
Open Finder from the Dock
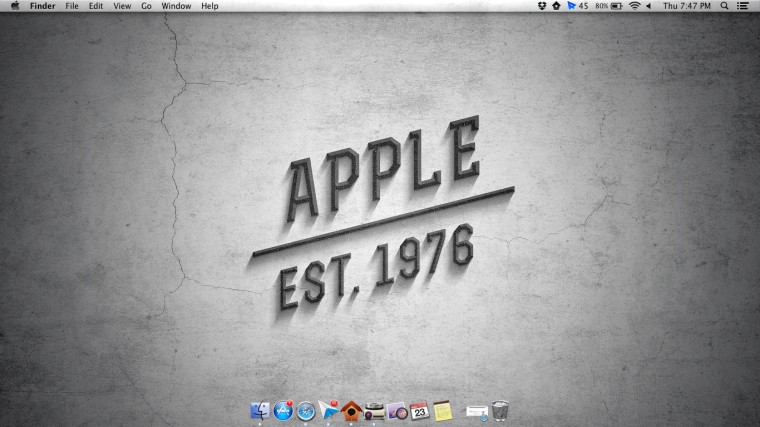pyautogui.click(x=260, y=411)
